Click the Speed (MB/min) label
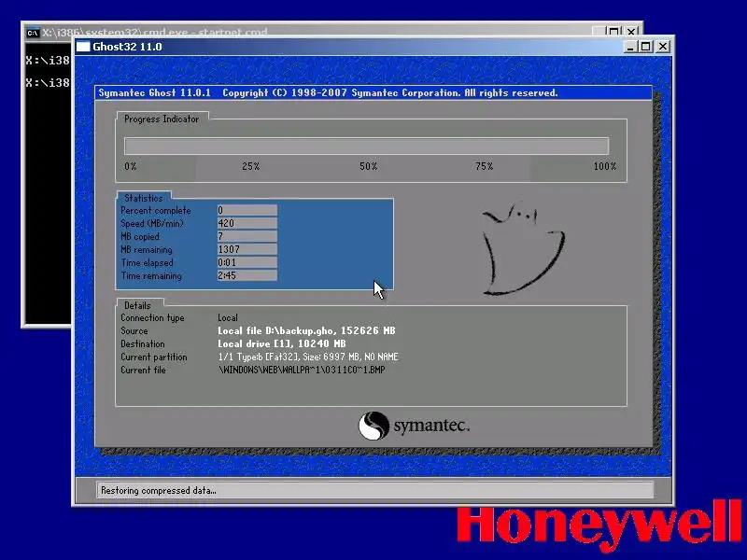Image resolution: width=747 pixels, height=560 pixels. 152,223
